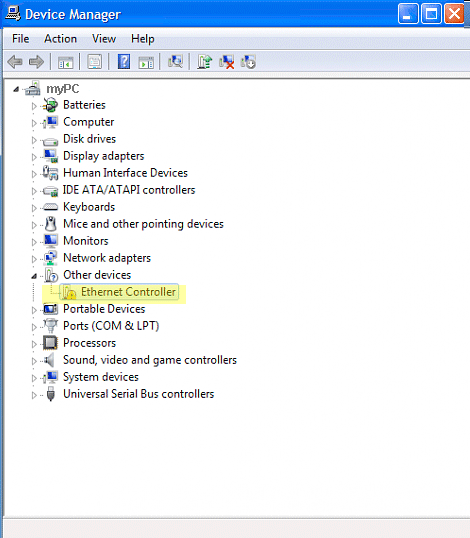Click the Keyboards icon
Screen dimensions: 470x538
51,207
